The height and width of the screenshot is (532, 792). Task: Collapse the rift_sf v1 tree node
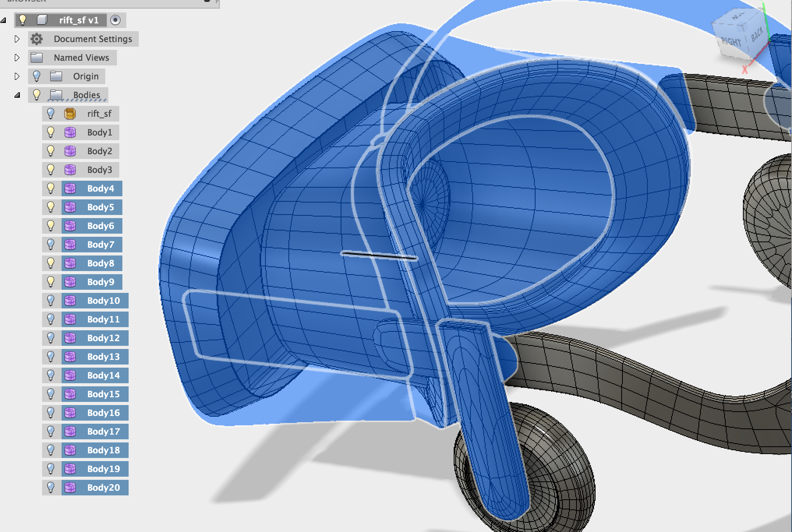(x=4, y=20)
